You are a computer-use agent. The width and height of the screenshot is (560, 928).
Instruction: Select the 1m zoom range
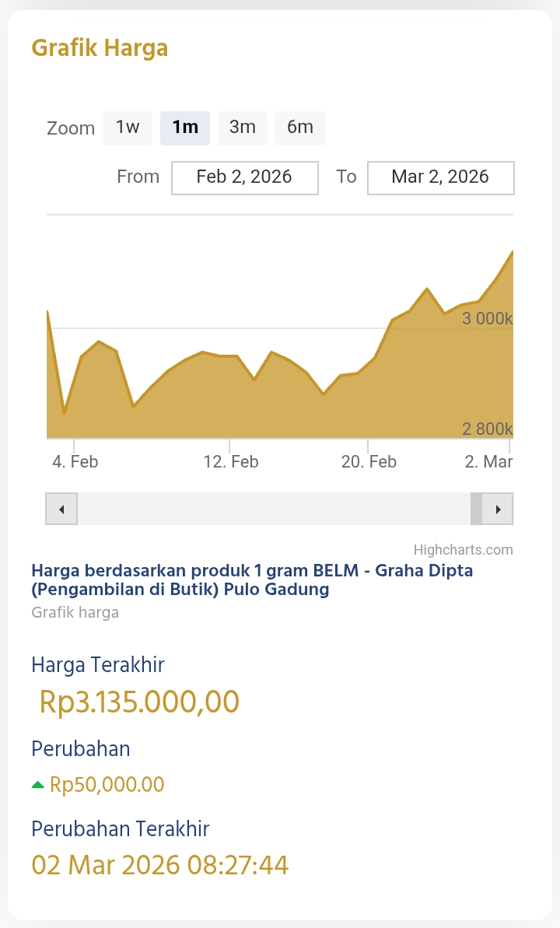[185, 128]
